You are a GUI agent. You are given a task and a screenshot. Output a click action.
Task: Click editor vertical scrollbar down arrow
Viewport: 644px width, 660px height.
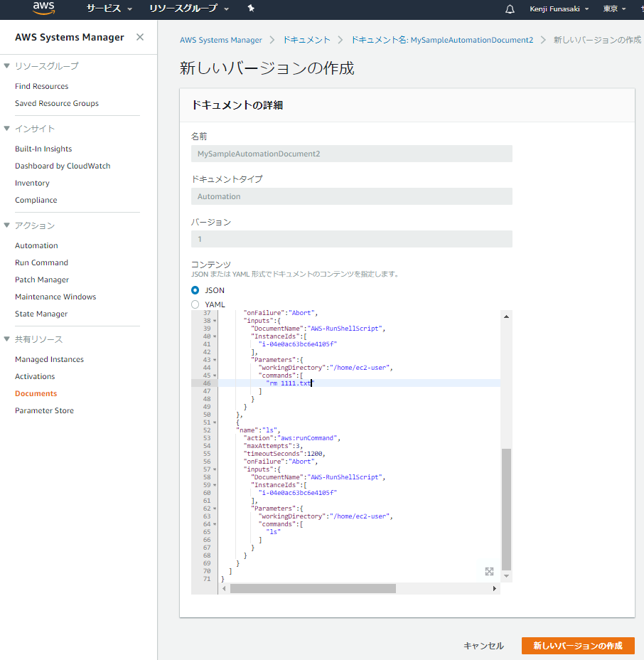[506, 576]
